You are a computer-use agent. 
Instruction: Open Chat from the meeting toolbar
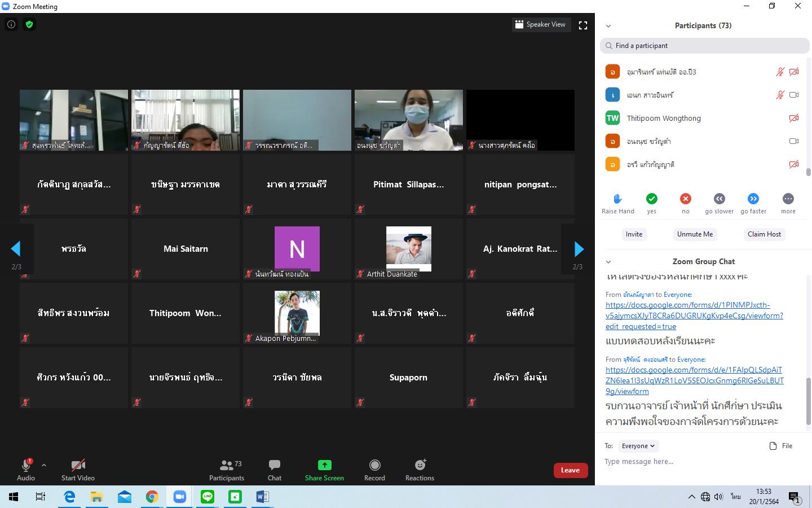pos(275,470)
